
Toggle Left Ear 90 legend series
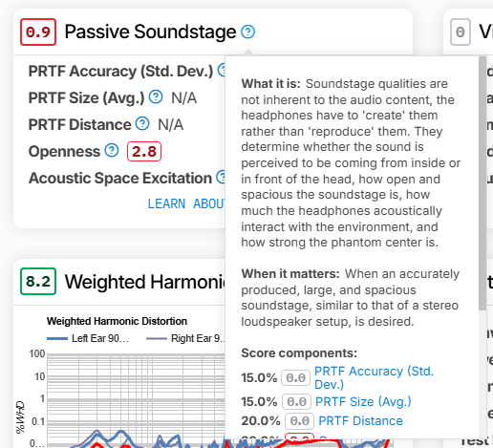[88, 338]
